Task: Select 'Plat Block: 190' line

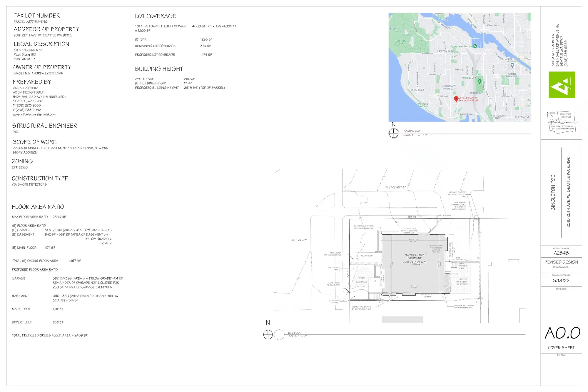Action: click(25, 55)
